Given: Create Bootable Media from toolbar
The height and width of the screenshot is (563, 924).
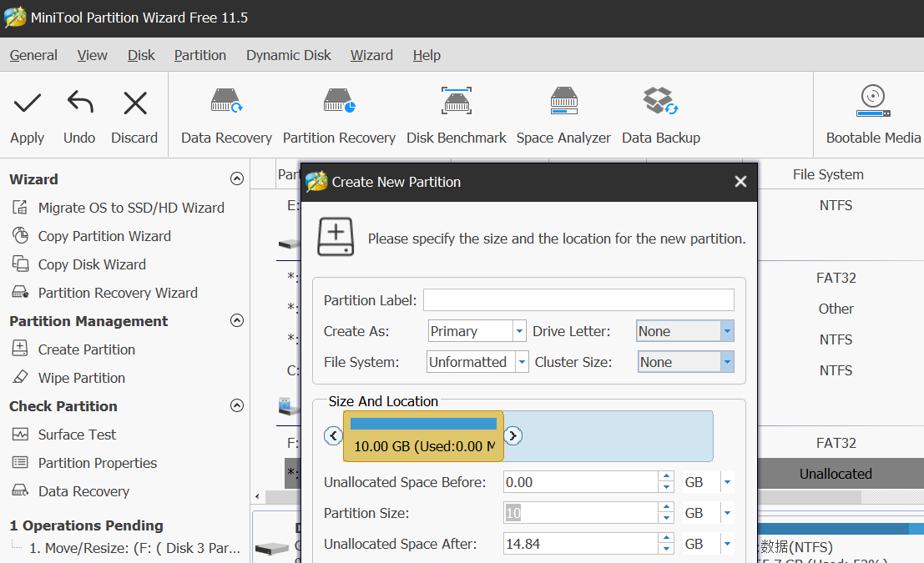Looking at the screenshot, I should click(873, 103).
